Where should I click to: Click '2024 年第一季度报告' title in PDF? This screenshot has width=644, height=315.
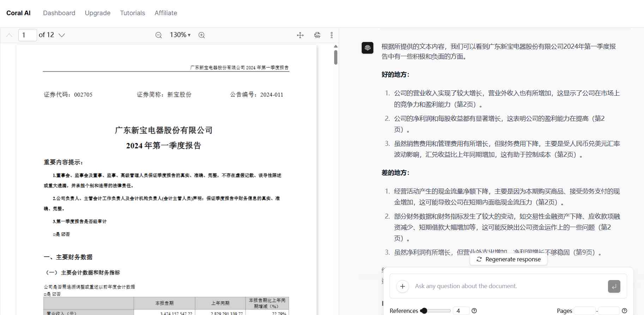pos(163,145)
